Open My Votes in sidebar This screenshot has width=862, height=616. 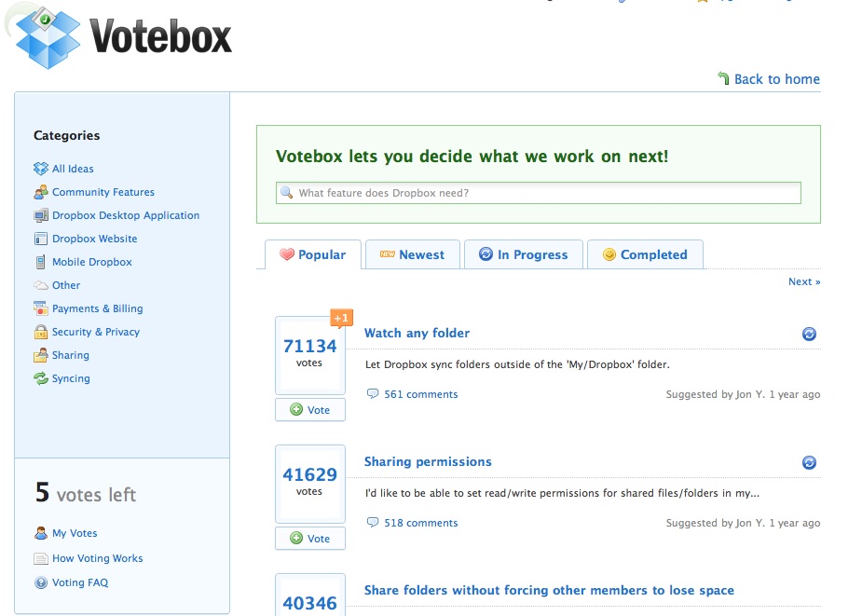tap(75, 533)
